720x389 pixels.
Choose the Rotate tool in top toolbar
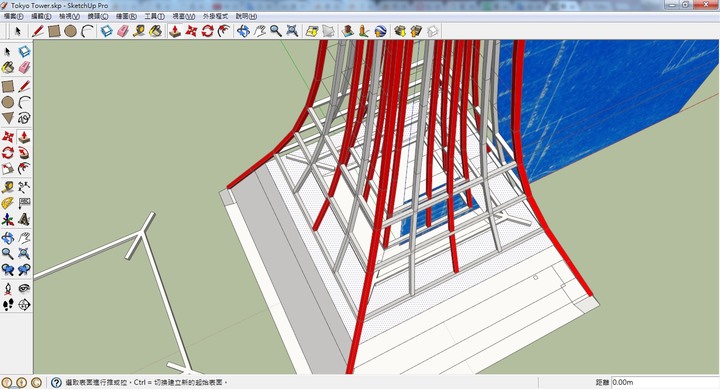(208, 31)
